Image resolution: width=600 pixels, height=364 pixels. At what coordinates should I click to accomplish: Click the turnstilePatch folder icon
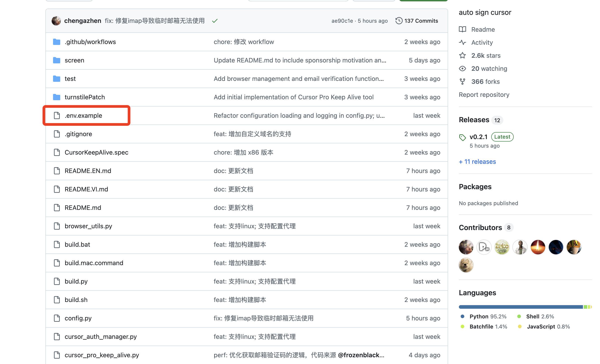[56, 97]
